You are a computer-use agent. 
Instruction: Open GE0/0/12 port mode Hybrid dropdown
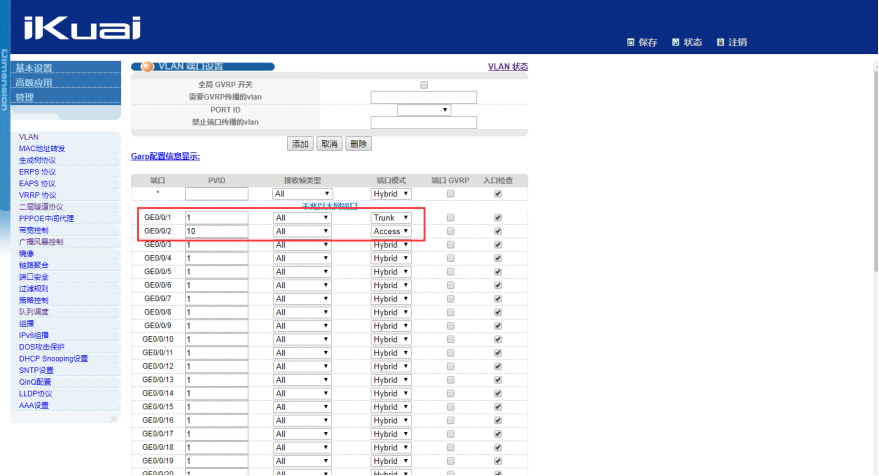pyautogui.click(x=391, y=366)
